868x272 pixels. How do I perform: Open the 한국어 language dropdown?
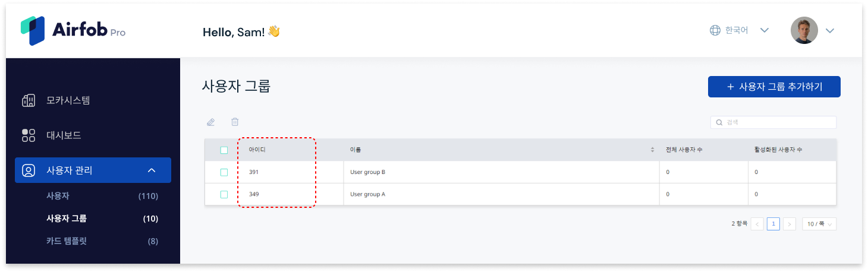click(x=740, y=30)
